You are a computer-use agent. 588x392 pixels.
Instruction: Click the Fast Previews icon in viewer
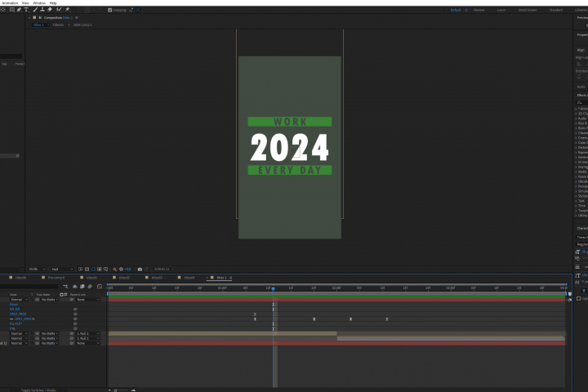point(81,269)
